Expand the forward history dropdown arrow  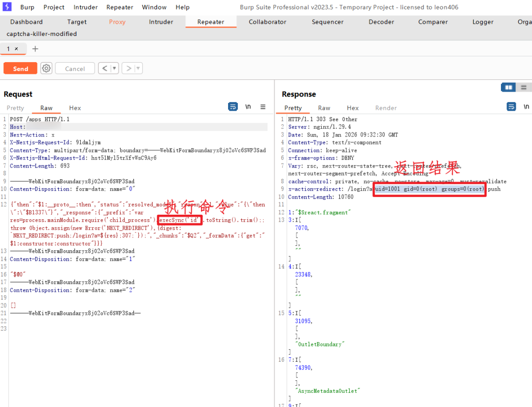coord(138,68)
